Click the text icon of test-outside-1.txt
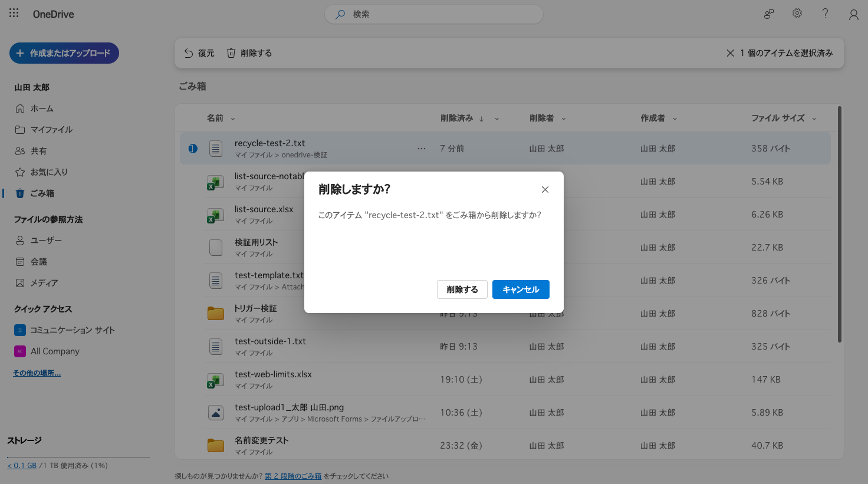Viewport: 868px width, 484px height. [x=216, y=347]
